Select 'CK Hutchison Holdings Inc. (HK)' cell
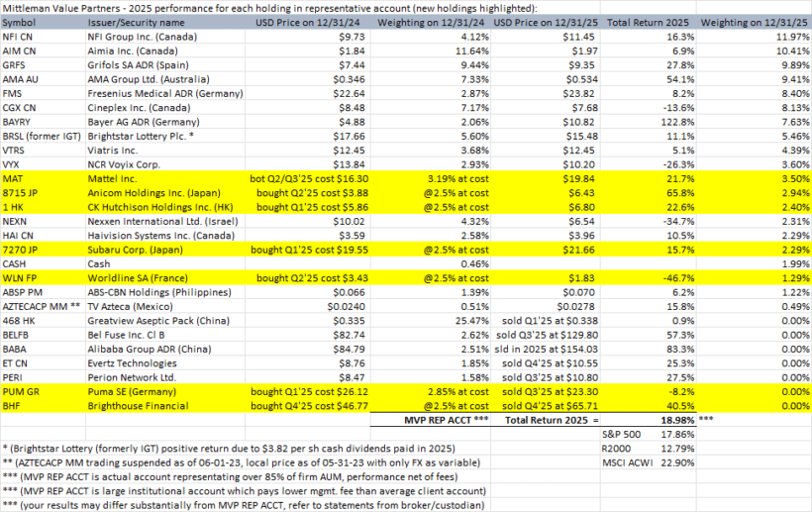The height and width of the screenshot is (512, 812). tap(165, 207)
